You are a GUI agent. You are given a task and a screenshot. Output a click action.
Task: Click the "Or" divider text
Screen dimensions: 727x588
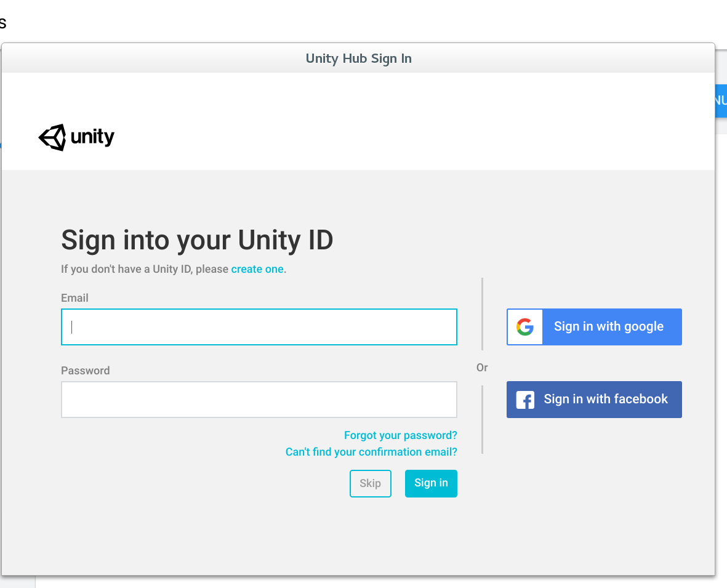482,368
